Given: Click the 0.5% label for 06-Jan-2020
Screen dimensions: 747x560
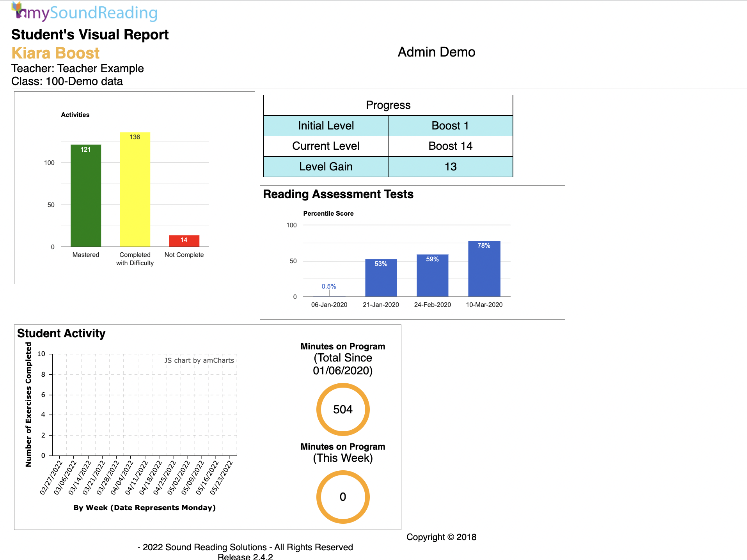Looking at the screenshot, I should point(329,286).
